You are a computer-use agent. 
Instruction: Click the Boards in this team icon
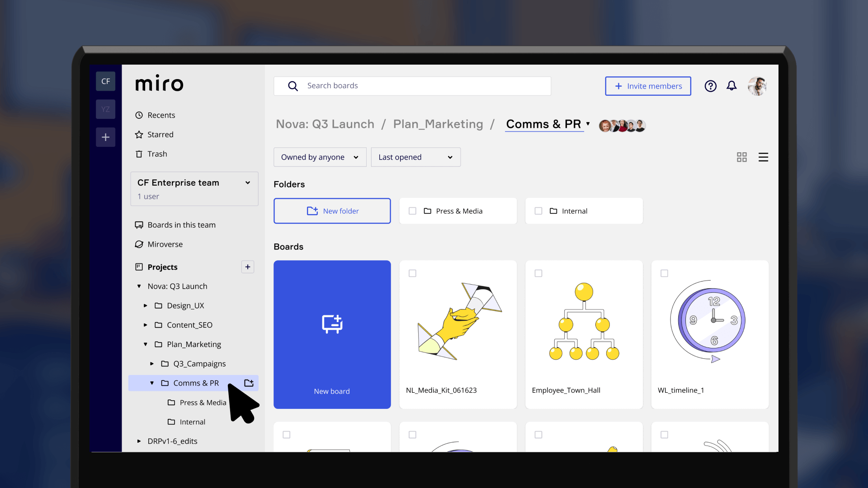coord(139,225)
